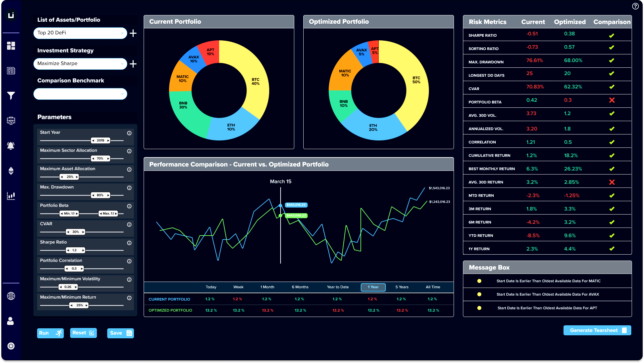Select the Year to Date tab
644x363 pixels.
[x=338, y=287]
